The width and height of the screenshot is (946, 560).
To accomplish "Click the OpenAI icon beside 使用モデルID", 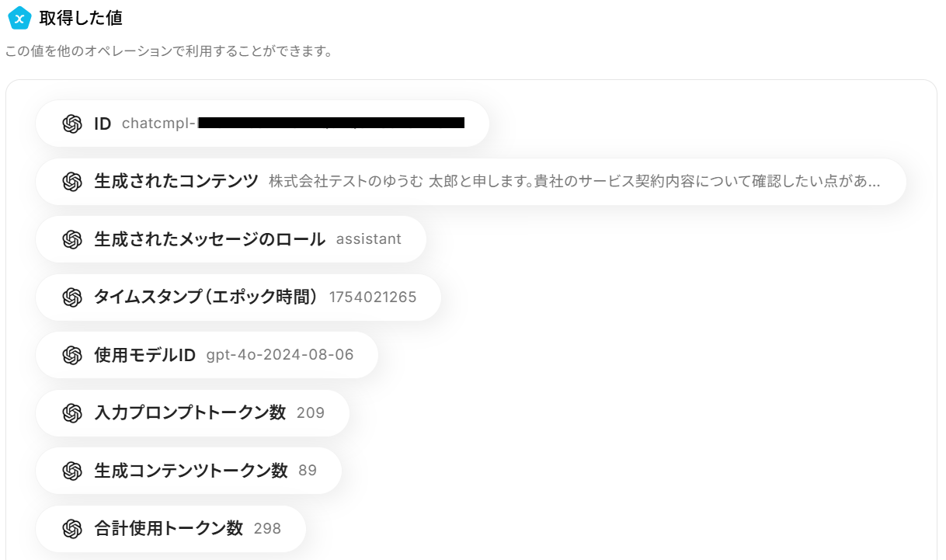I will click(72, 355).
